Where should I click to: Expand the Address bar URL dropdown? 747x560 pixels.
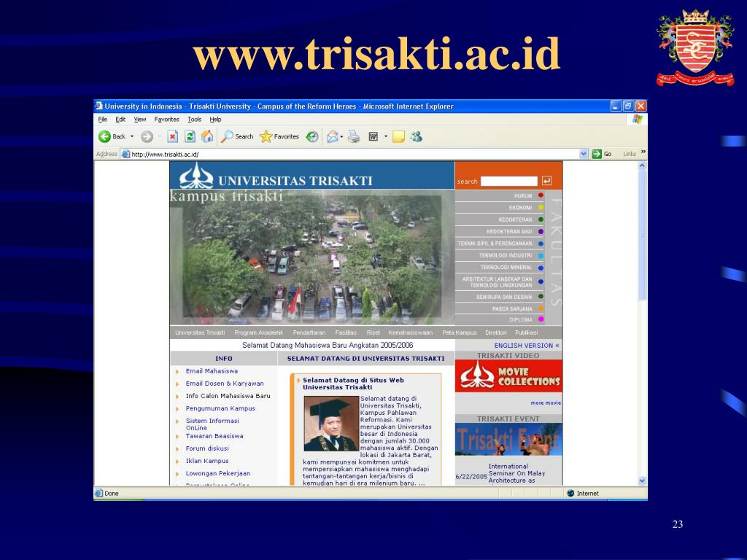(x=584, y=154)
